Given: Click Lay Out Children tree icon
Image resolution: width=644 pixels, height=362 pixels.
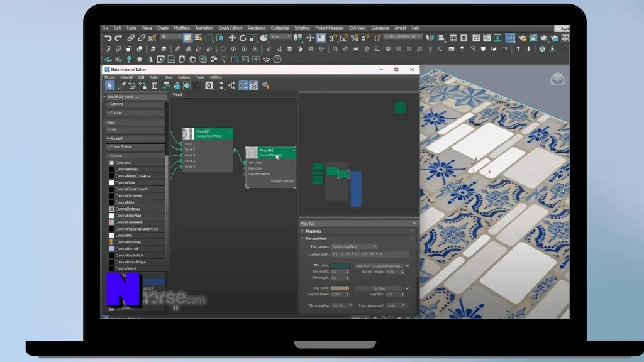Looking at the screenshot, I should (x=231, y=85).
